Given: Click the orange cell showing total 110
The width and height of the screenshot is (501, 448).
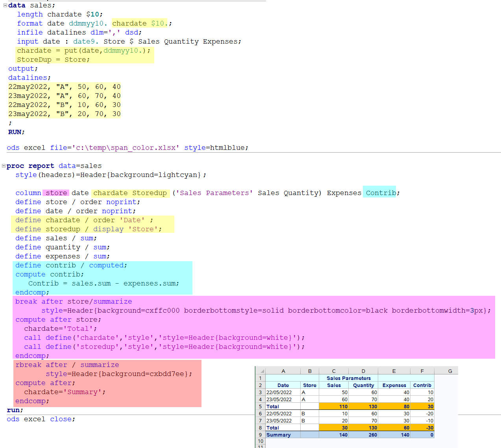Looking at the screenshot, I should (334, 407).
